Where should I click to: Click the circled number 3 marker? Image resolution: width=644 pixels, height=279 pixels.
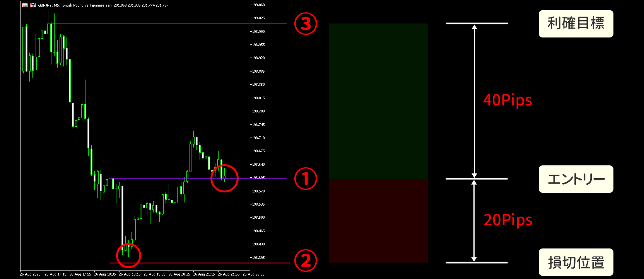click(x=306, y=24)
